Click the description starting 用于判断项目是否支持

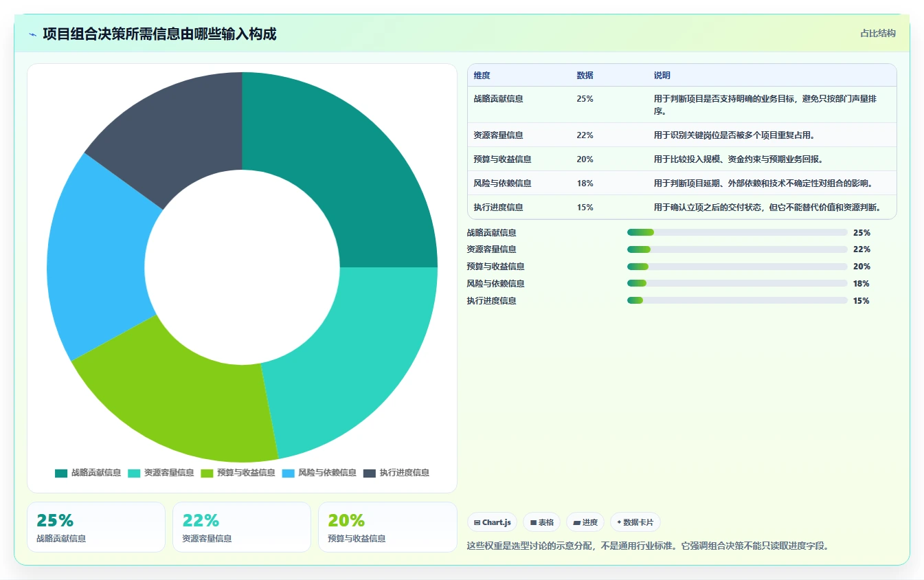(x=765, y=104)
